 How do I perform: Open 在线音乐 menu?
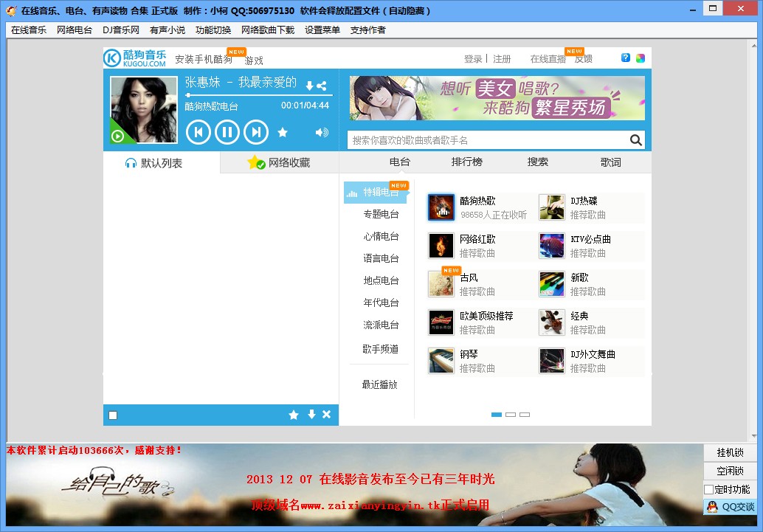click(29, 30)
